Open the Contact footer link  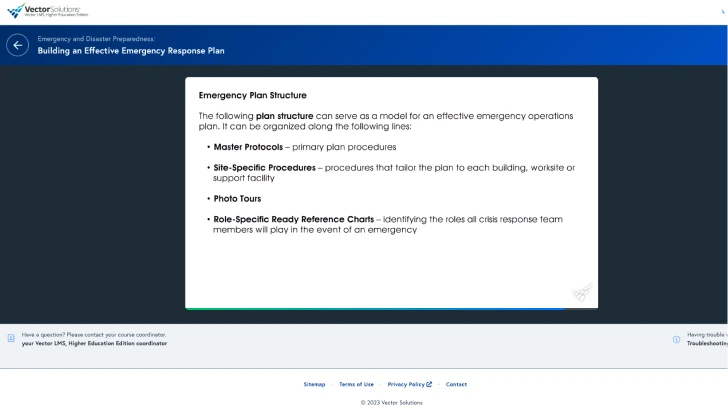pos(456,384)
